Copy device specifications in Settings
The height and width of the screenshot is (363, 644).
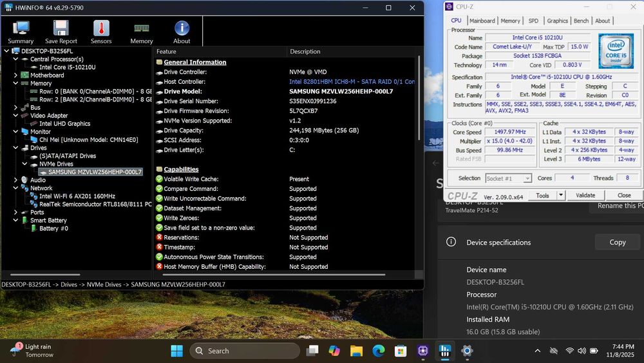pos(618,242)
